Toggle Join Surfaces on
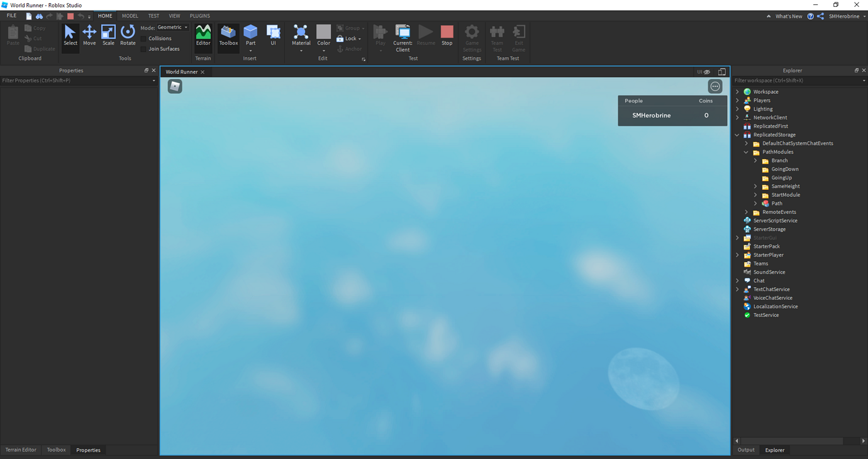The height and width of the screenshot is (459, 868). click(143, 48)
